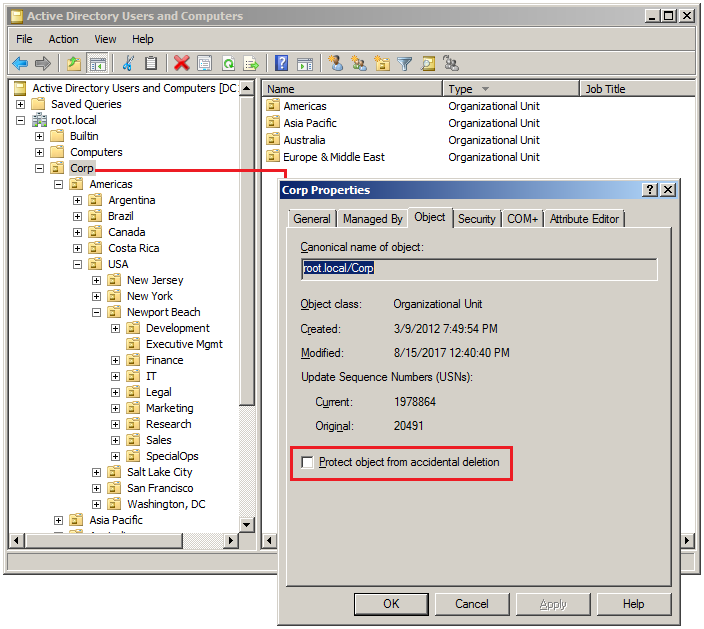Select Europe & Middle East in list

pyautogui.click(x=334, y=157)
